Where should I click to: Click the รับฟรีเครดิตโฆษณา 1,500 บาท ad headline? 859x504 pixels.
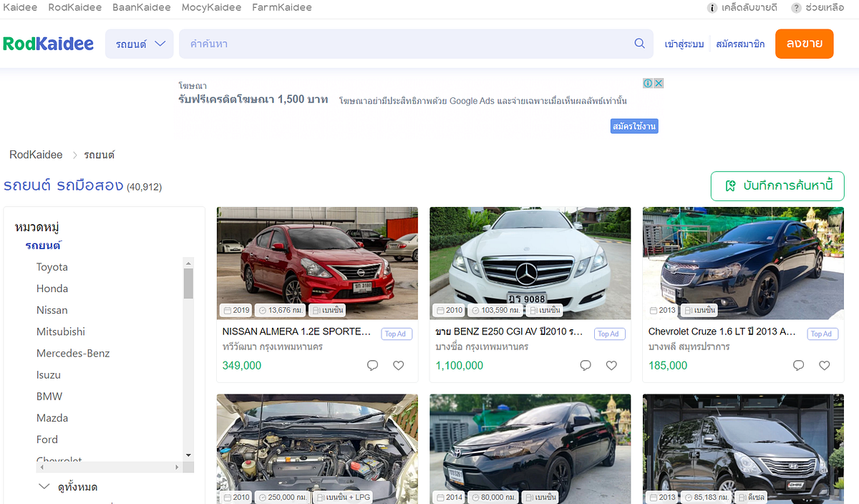[x=253, y=99]
